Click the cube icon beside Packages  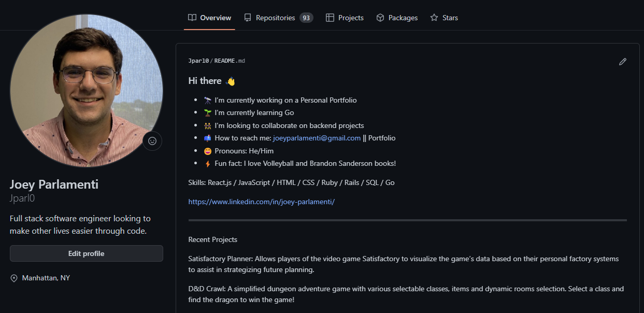pyautogui.click(x=380, y=18)
